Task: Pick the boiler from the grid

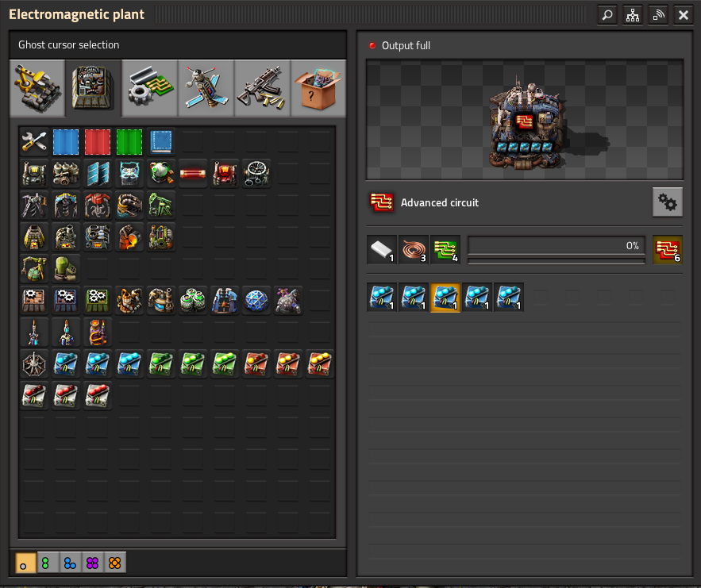Action: pyautogui.click(x=34, y=173)
